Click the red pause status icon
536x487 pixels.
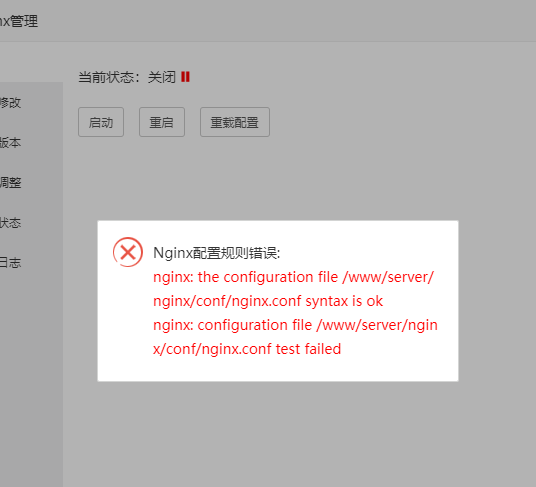[185, 77]
